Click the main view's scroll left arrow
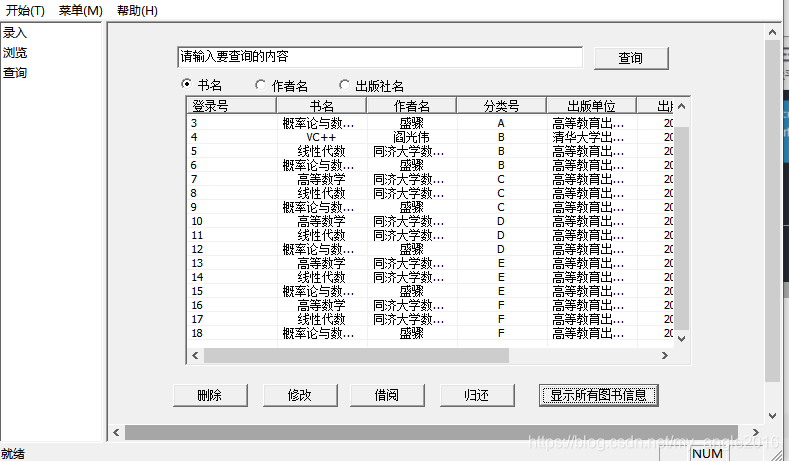Screen dimensions: 789x461 (x=116, y=432)
